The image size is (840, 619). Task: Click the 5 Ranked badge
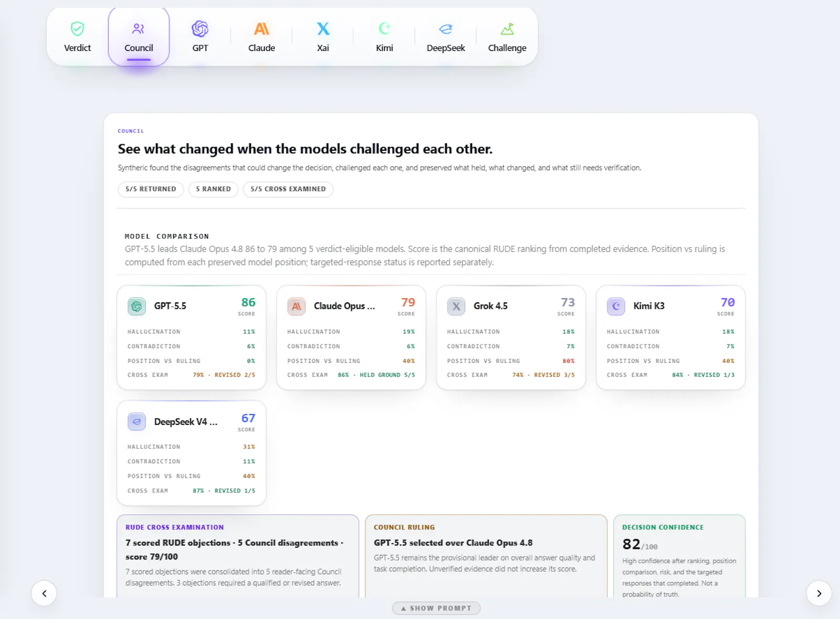(213, 189)
